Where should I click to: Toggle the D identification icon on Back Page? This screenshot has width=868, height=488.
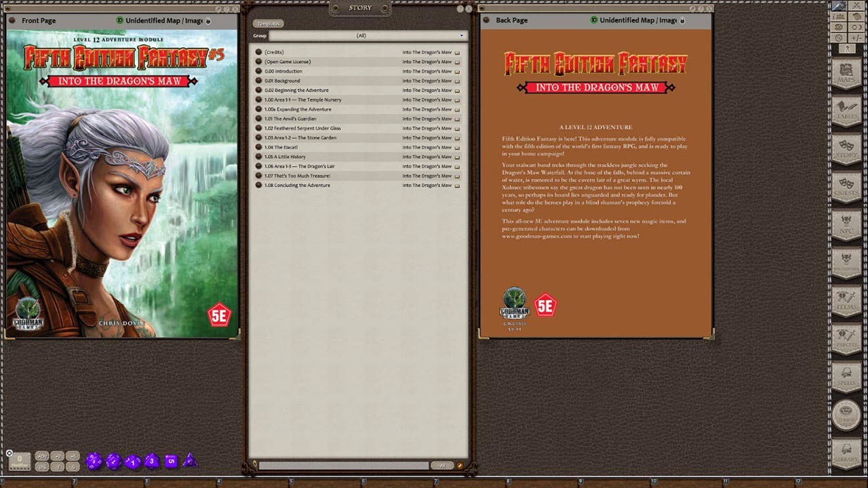(594, 20)
